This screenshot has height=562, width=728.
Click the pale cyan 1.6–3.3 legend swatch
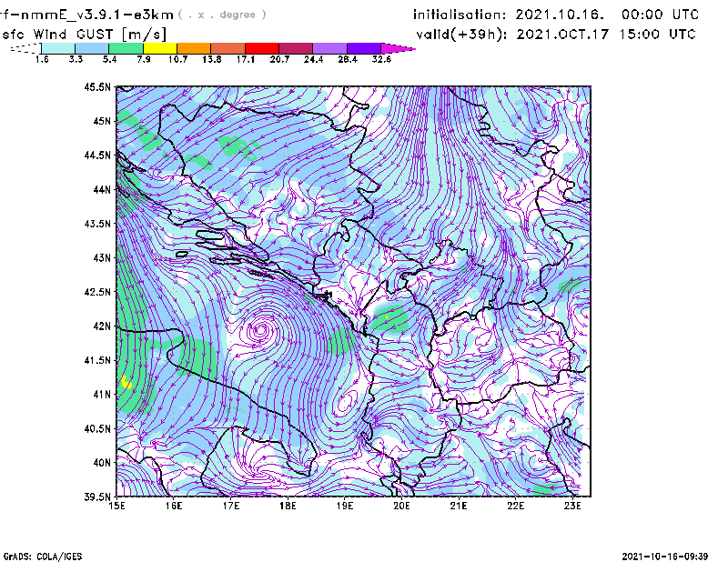tap(57, 48)
